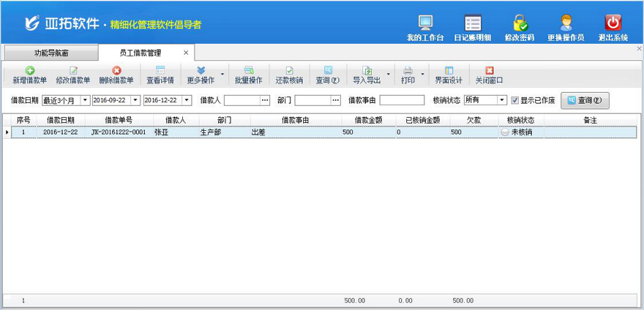Click the 新增借款单 toolbar icon
644x310 pixels.
tap(29, 71)
